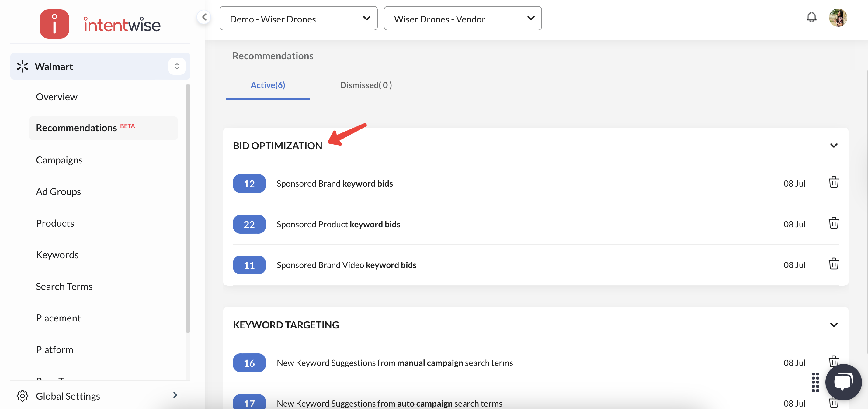Open auto campaign search terms keyword suggestions
Viewport: 868px width, 409px height.
389,403
